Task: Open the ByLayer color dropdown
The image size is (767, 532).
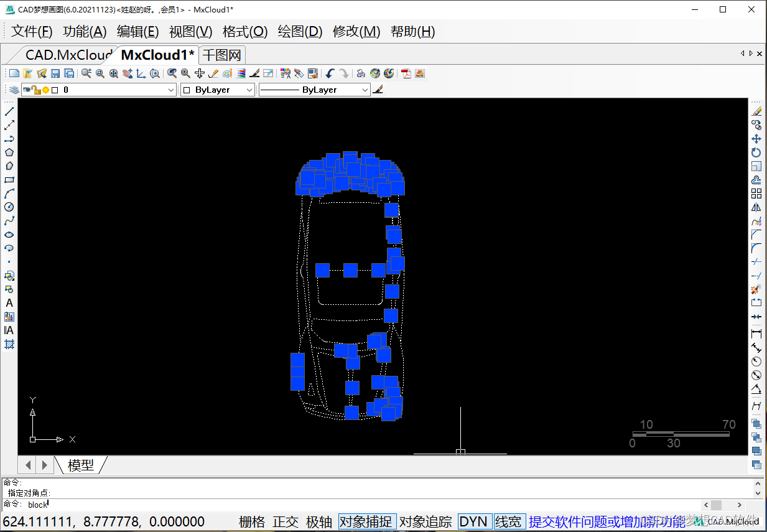Action: pyautogui.click(x=250, y=90)
